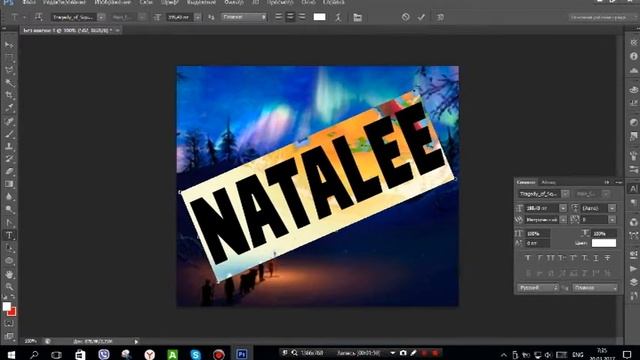Select the Dodge tool
640x360 pixels.
click(x=9, y=209)
